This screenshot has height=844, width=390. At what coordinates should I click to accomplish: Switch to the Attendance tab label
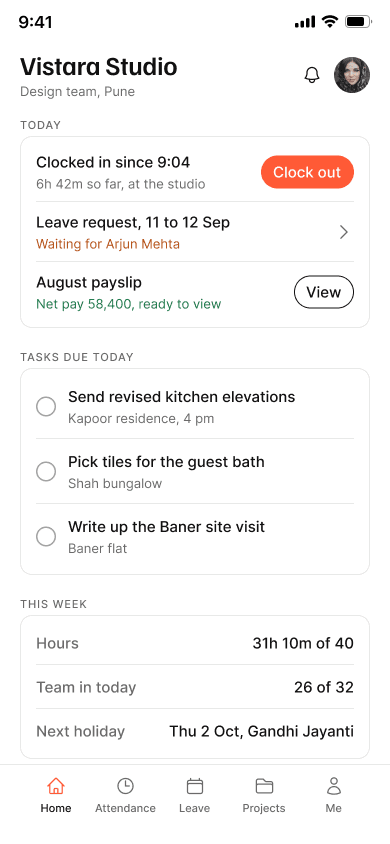pos(125,808)
